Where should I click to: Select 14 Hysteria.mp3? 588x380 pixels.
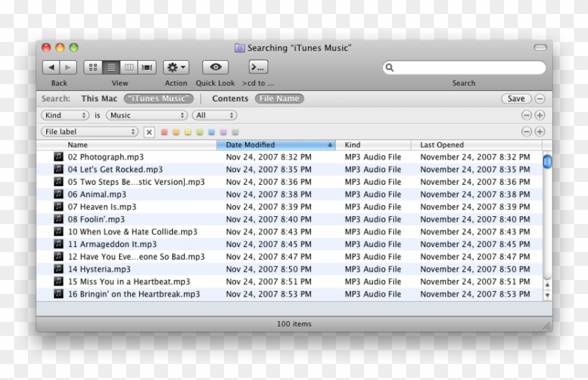290,269
